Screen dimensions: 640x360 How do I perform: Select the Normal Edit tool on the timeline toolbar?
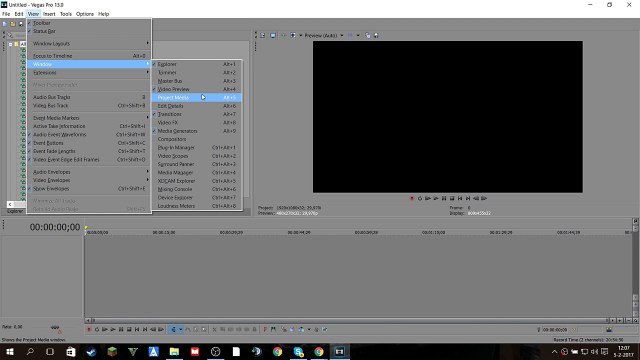[173, 329]
